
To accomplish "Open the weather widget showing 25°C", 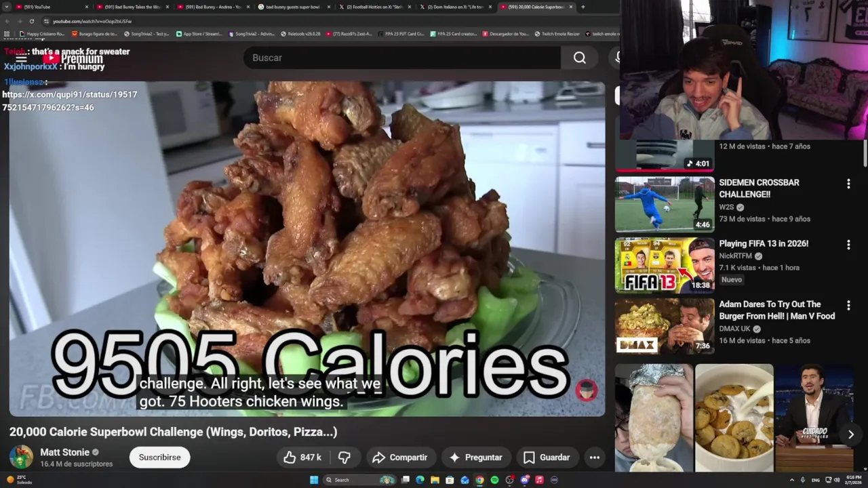I will 19,480.
